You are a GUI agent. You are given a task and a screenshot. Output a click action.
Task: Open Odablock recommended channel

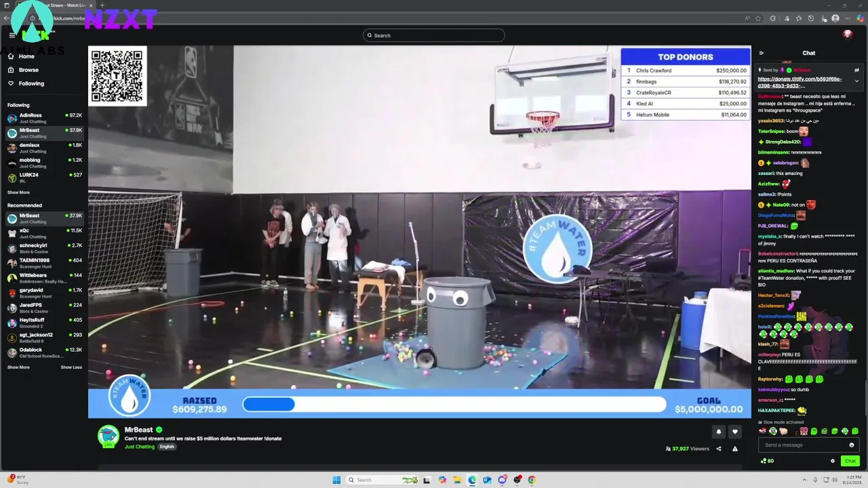click(44, 352)
